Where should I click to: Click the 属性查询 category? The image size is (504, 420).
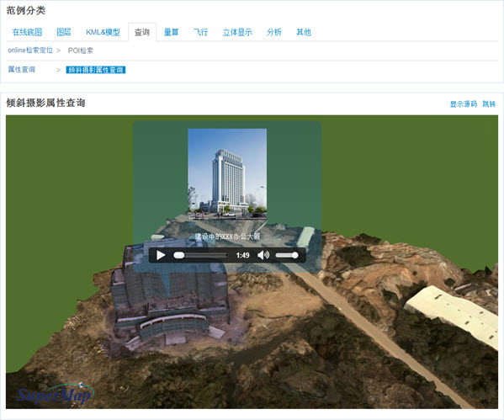22,70
